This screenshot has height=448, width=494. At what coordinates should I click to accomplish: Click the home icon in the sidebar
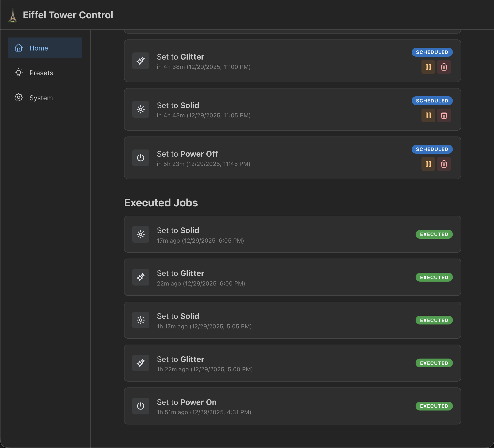pos(19,48)
